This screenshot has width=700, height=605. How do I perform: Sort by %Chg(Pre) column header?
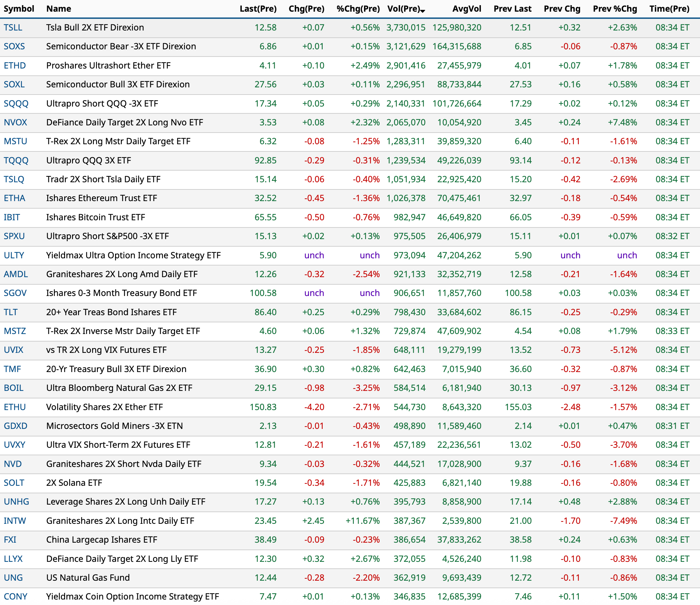pyautogui.click(x=358, y=9)
